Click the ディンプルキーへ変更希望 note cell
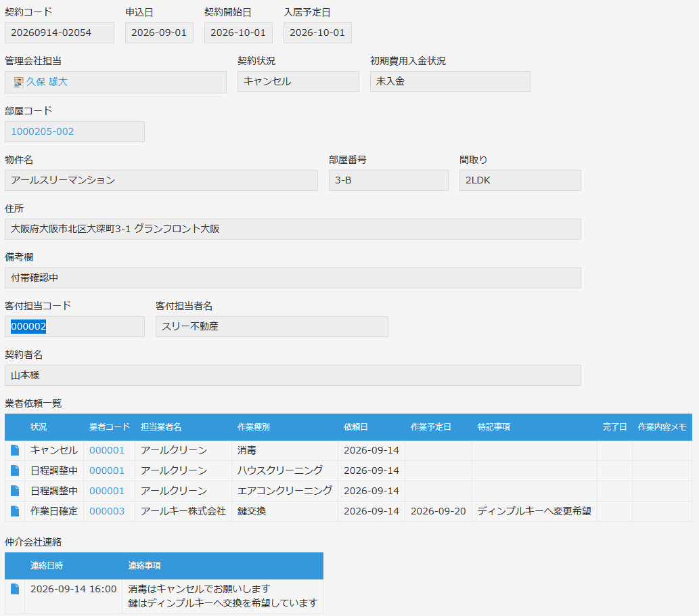 535,511
